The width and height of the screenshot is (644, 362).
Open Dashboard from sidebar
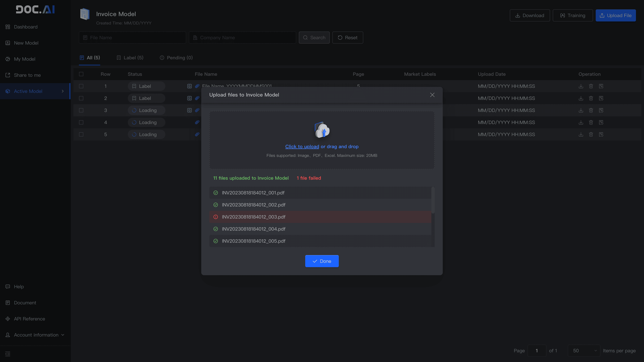(x=25, y=27)
